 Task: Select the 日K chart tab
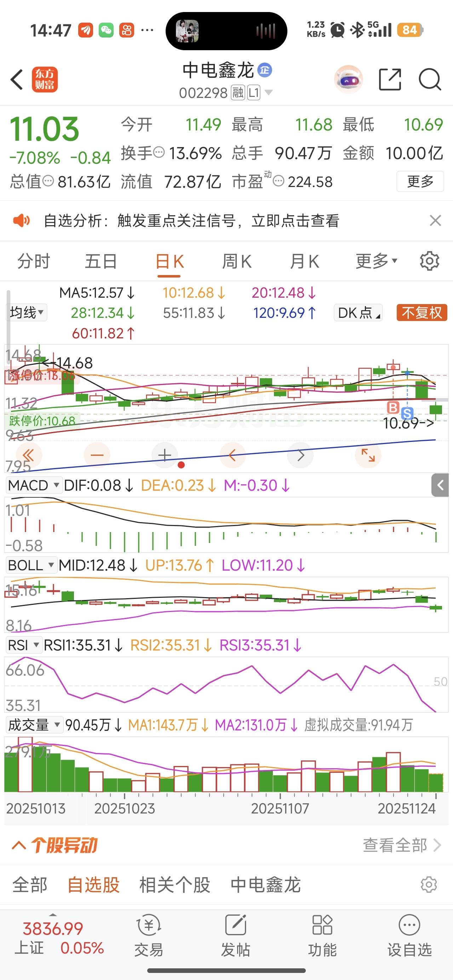tap(170, 261)
